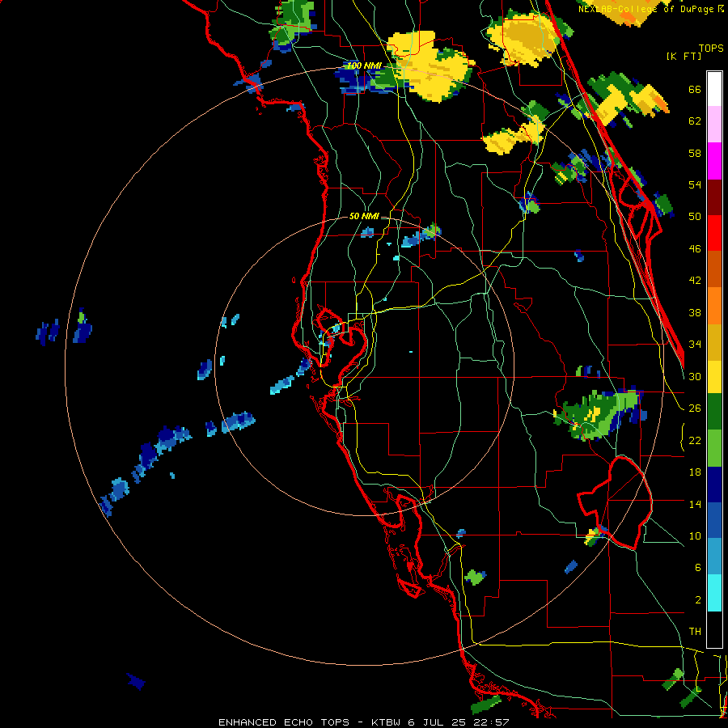This screenshot has height=728, width=728.
Task: Click the legend value "22"
Action: click(695, 440)
